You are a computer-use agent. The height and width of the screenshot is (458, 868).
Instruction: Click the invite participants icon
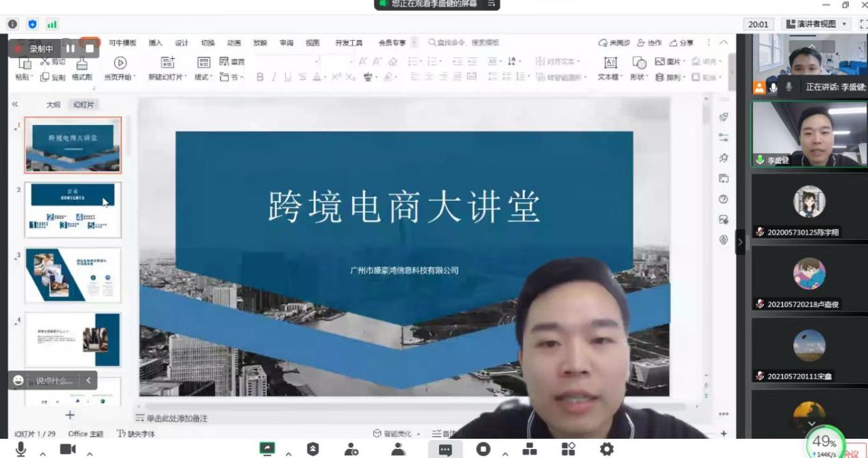[x=352, y=449]
